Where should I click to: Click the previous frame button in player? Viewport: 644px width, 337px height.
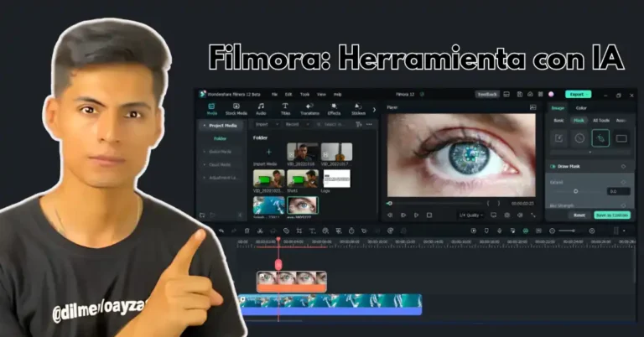pos(390,215)
